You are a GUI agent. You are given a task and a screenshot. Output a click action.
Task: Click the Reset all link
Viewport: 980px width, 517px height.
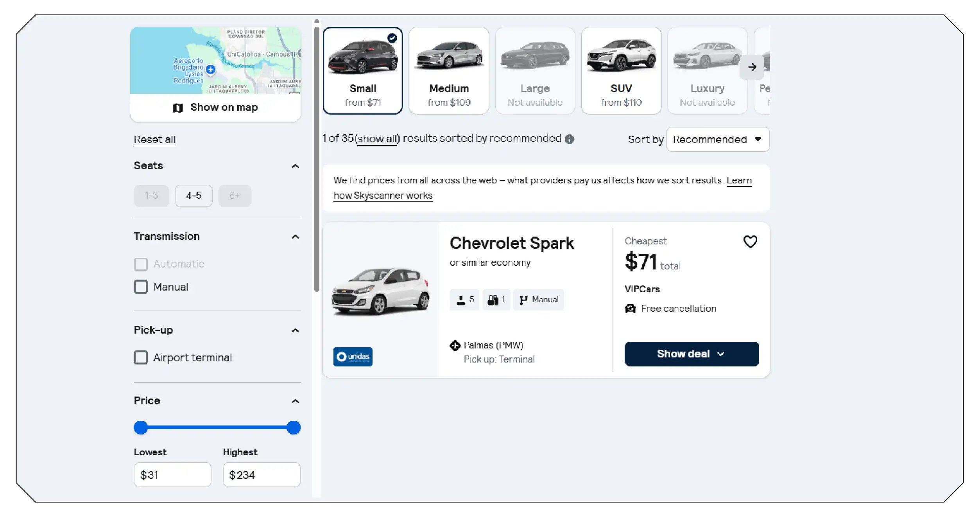[154, 140]
